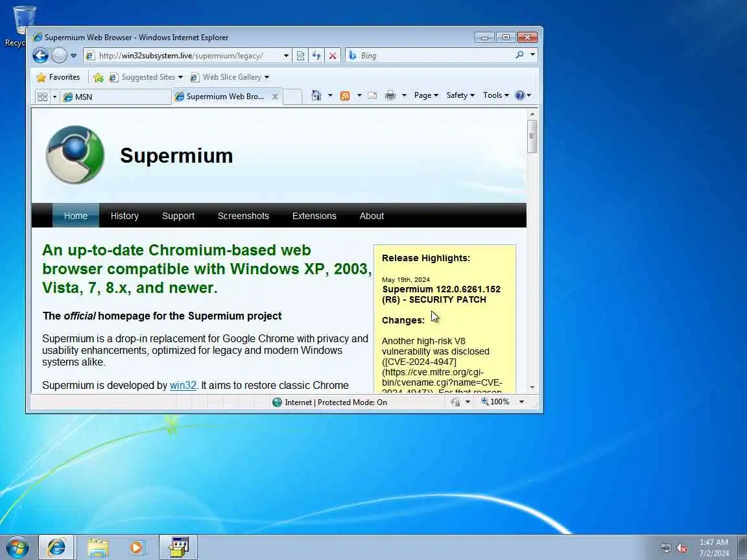Click the Internet Explorer title bar icon

[x=37, y=37]
